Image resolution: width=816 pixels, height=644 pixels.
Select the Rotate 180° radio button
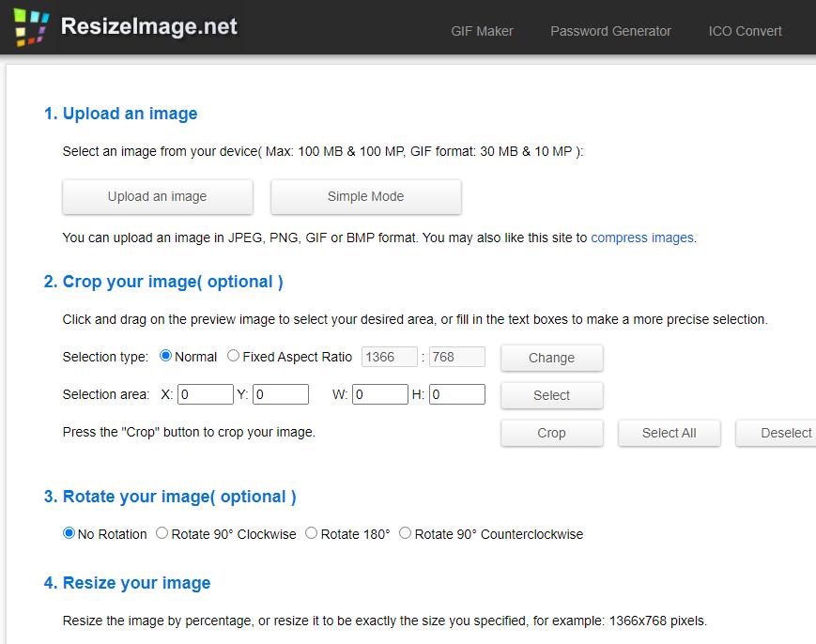pos(312,533)
